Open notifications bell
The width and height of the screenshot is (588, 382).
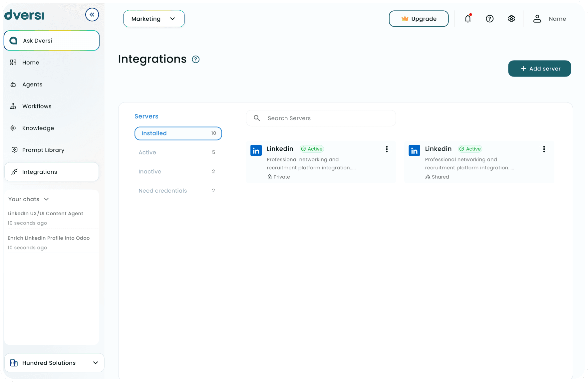[x=468, y=19]
